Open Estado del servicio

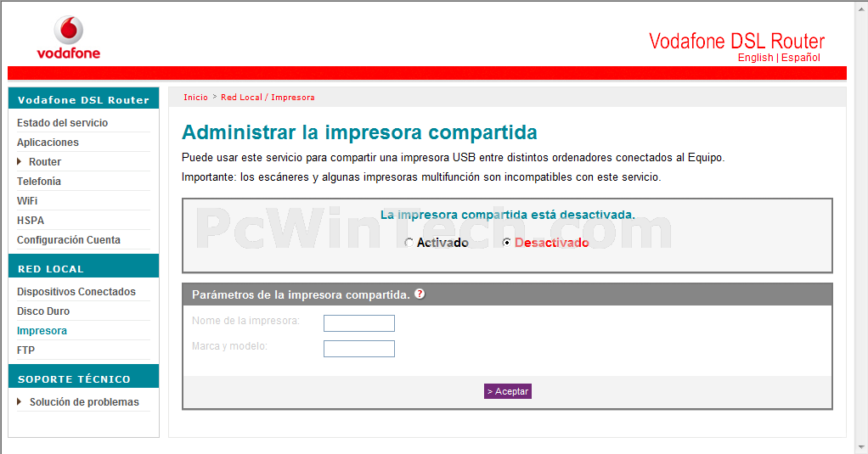pos(62,123)
